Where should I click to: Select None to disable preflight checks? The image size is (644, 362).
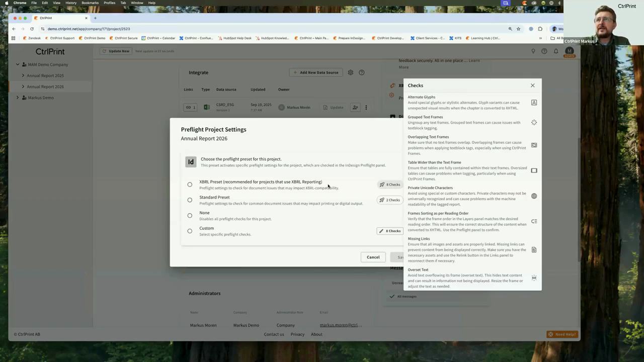(190, 215)
